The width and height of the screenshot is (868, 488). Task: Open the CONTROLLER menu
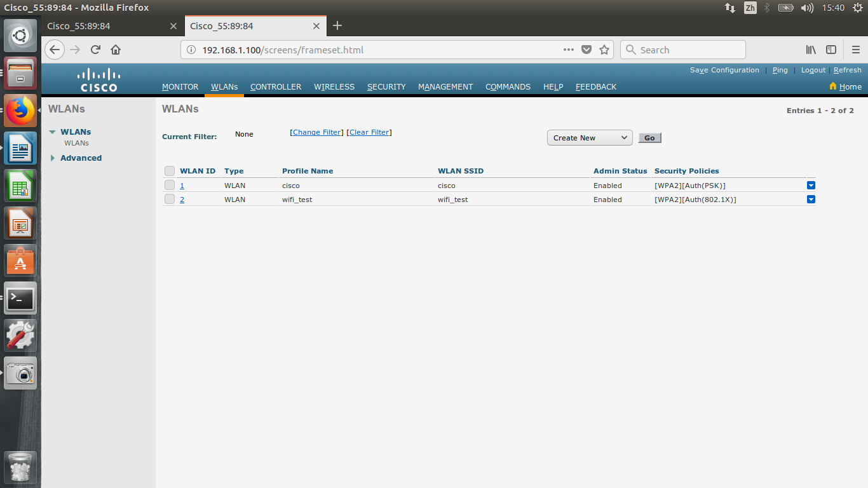pos(276,87)
